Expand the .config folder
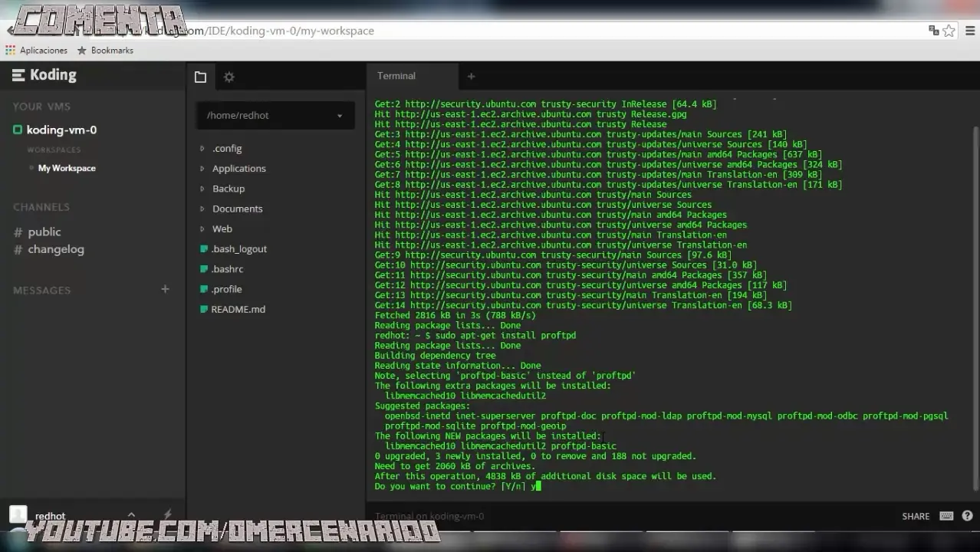The height and width of the screenshot is (552, 980). [202, 148]
